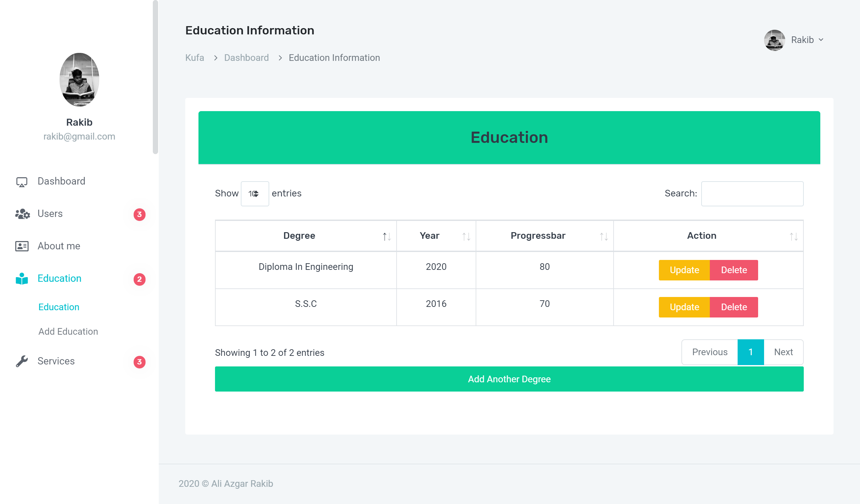The height and width of the screenshot is (504, 860).
Task: Click the Services wrench icon
Action: pyautogui.click(x=21, y=361)
